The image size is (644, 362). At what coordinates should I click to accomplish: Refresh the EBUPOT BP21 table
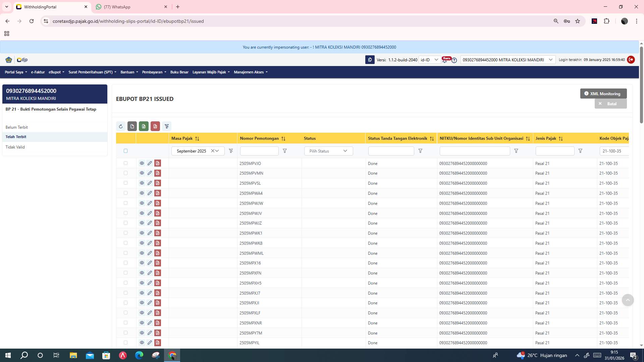pos(121,126)
